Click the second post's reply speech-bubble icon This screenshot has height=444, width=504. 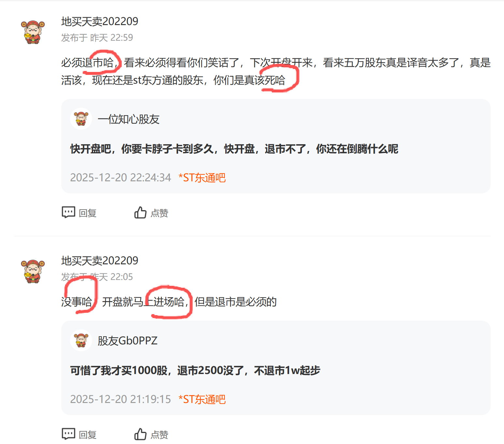(68, 434)
